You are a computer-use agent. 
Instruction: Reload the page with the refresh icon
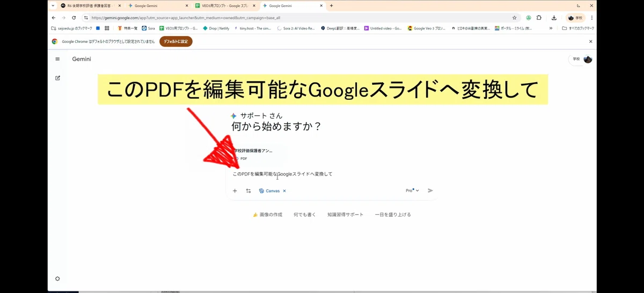tap(74, 18)
